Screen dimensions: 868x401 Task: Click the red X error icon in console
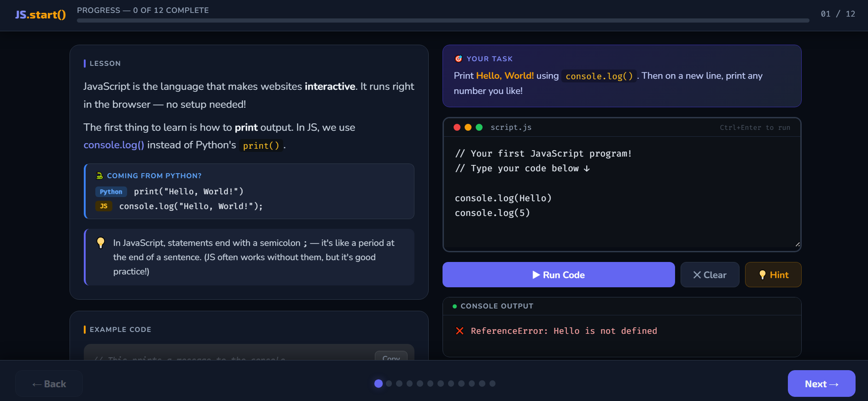pos(460,331)
